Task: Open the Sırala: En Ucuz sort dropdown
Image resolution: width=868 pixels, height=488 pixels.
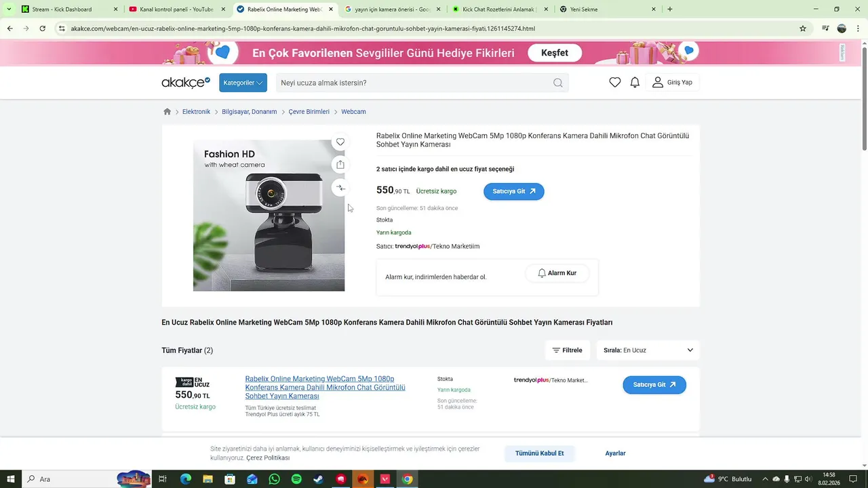Action: [648, 350]
